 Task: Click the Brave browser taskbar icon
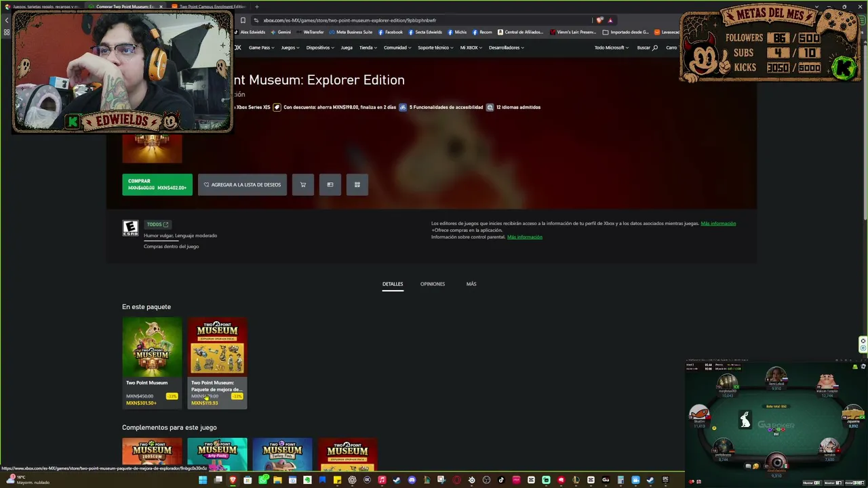click(x=233, y=481)
